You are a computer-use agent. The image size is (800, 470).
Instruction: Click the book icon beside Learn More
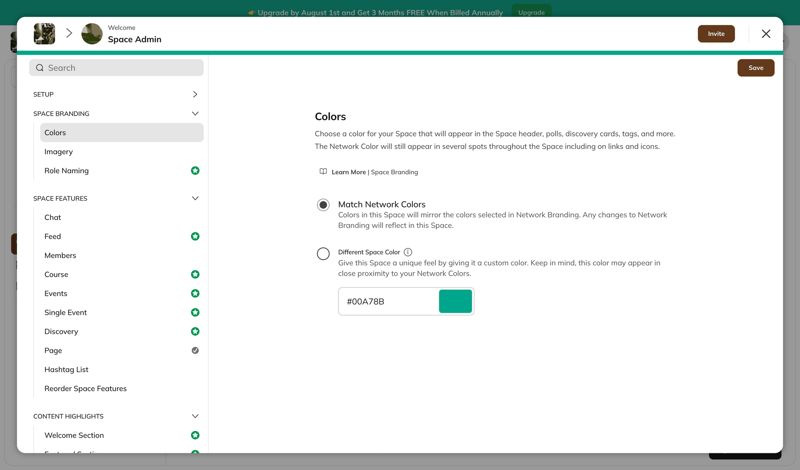pyautogui.click(x=323, y=171)
